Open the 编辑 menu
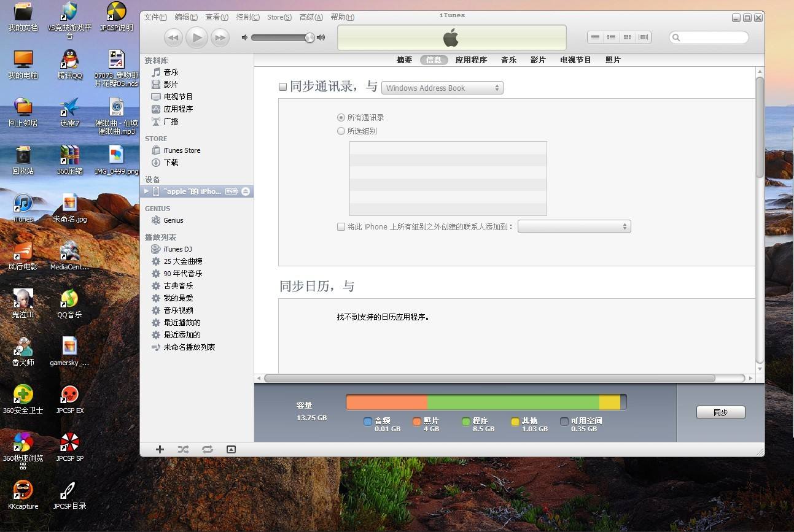Image resolution: width=794 pixels, height=532 pixels. pos(186,17)
